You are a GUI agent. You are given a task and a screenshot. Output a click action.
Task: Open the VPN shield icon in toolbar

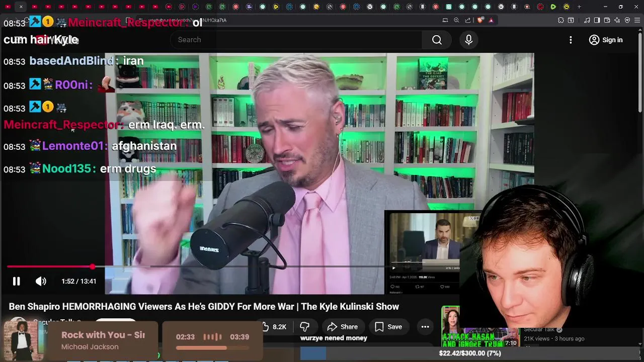[x=627, y=20]
